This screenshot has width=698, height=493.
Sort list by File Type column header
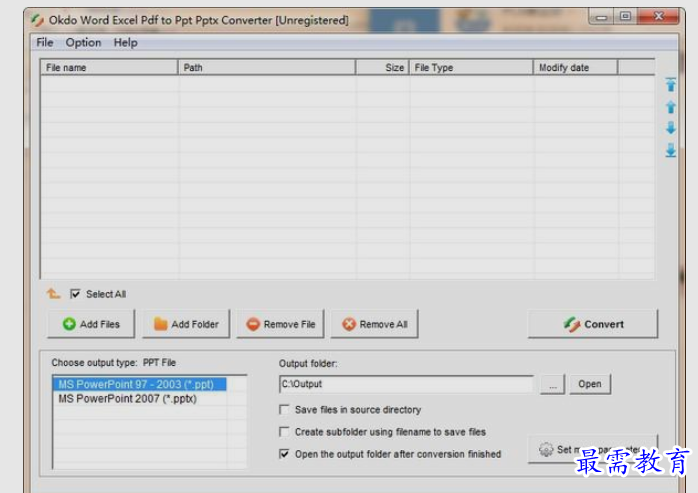pos(471,68)
